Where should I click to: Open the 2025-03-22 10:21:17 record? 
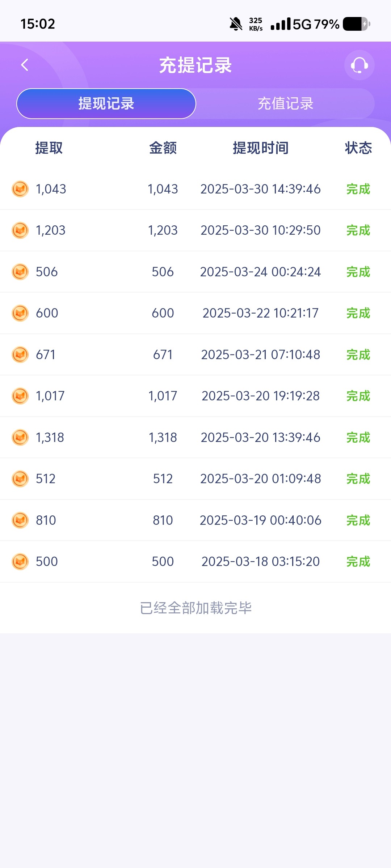[x=260, y=313]
